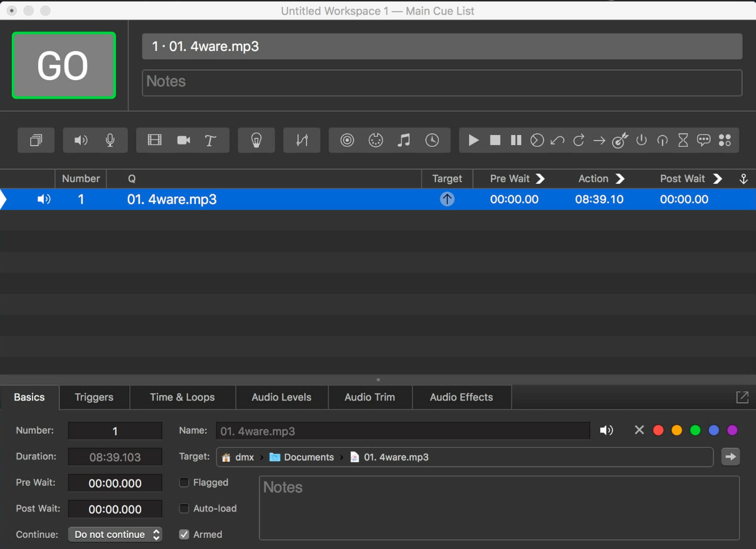
Task: Add a Group cue from the toolbar
Action: (x=36, y=140)
